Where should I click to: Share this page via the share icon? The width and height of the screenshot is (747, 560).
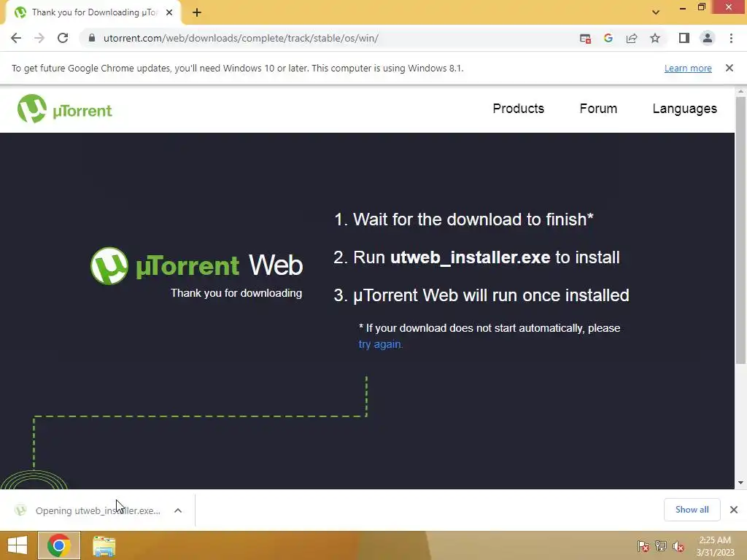coord(632,38)
